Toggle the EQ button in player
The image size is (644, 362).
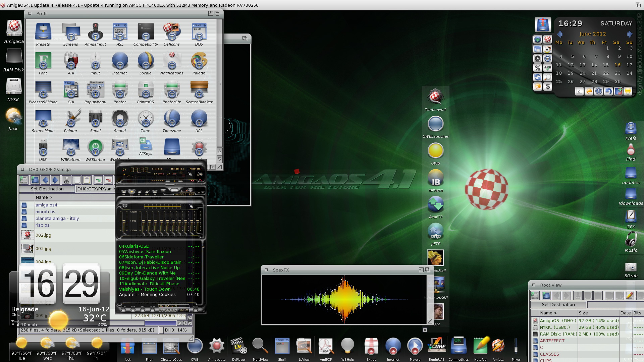click(193, 181)
